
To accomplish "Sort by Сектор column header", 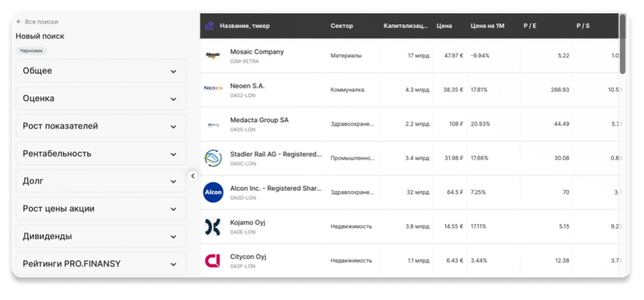I will [342, 26].
